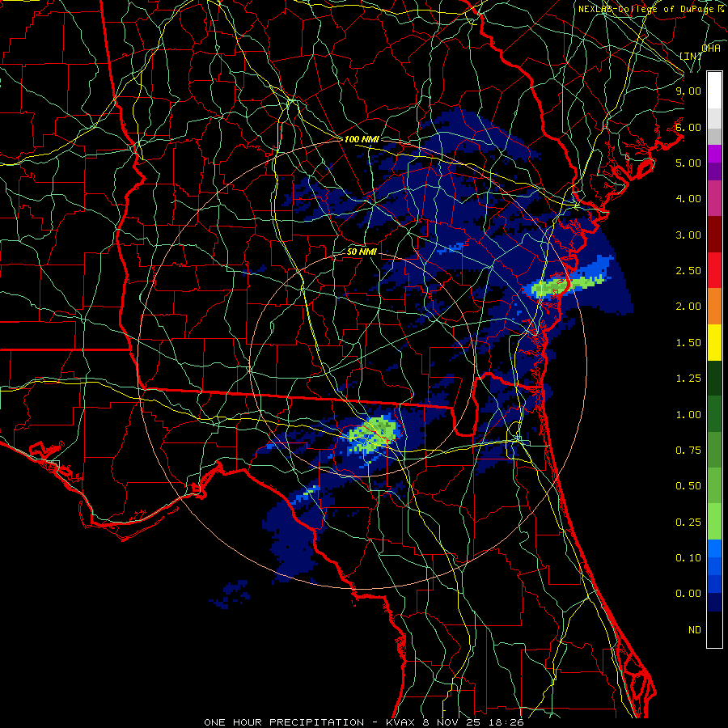Screen dimensions: 728x728
Task: Pick the orange swatch in the color scale
Action: click(x=714, y=307)
